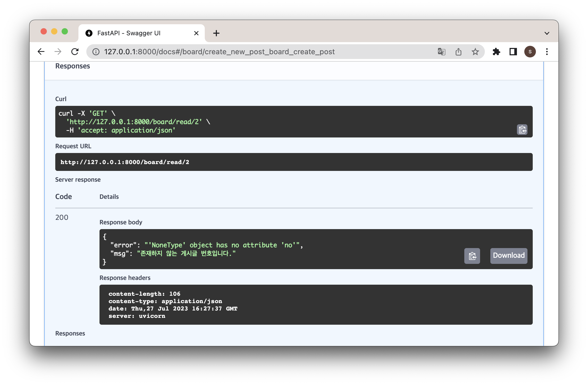Reload the Swagger UI page
588x385 pixels.
click(75, 52)
